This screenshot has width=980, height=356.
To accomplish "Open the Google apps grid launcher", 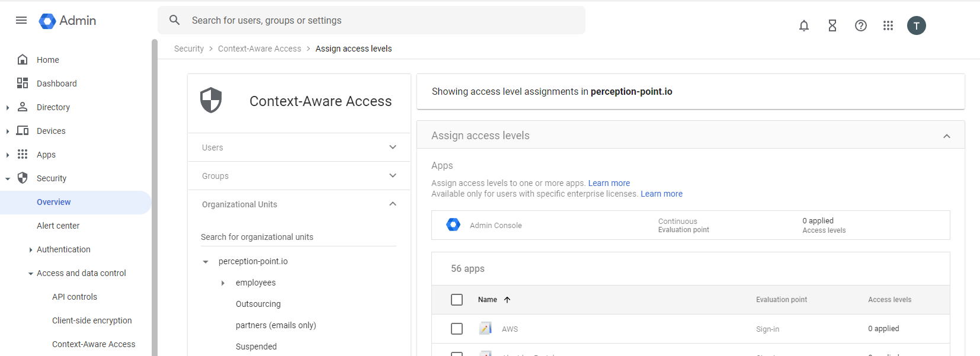I will 888,25.
